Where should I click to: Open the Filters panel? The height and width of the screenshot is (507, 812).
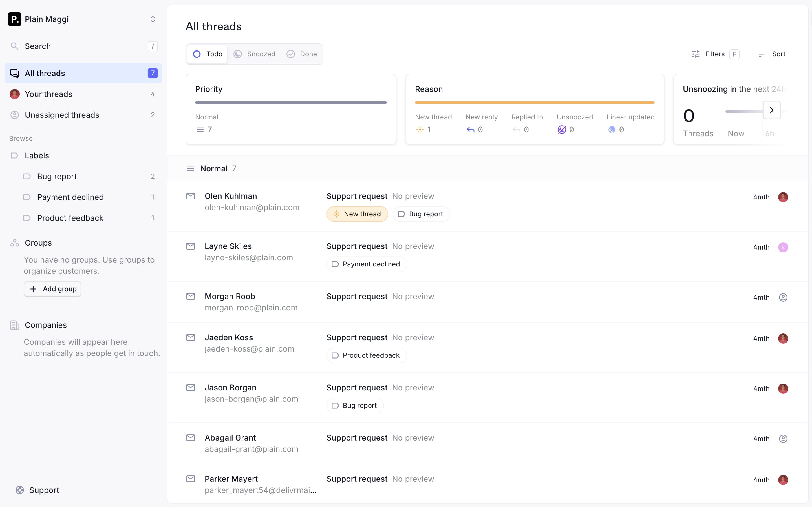(715, 54)
